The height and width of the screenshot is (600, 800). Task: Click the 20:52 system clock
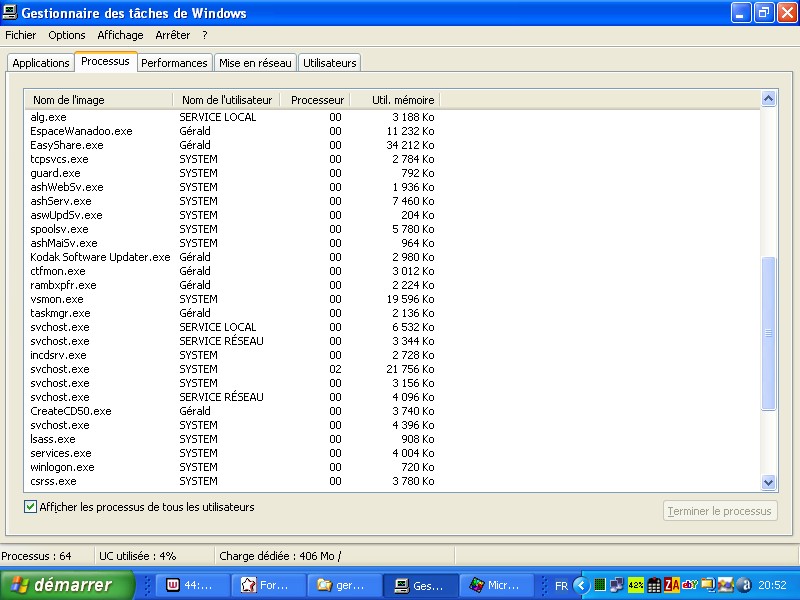(772, 585)
